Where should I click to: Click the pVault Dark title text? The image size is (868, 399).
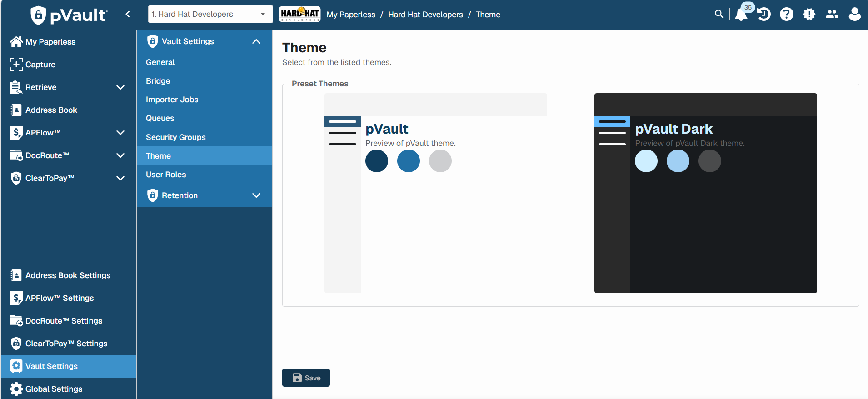(x=673, y=129)
